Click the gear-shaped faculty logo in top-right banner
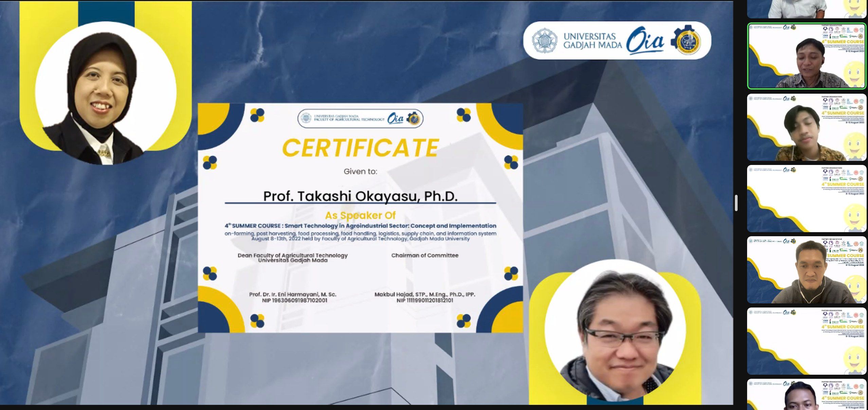 pyautogui.click(x=686, y=40)
